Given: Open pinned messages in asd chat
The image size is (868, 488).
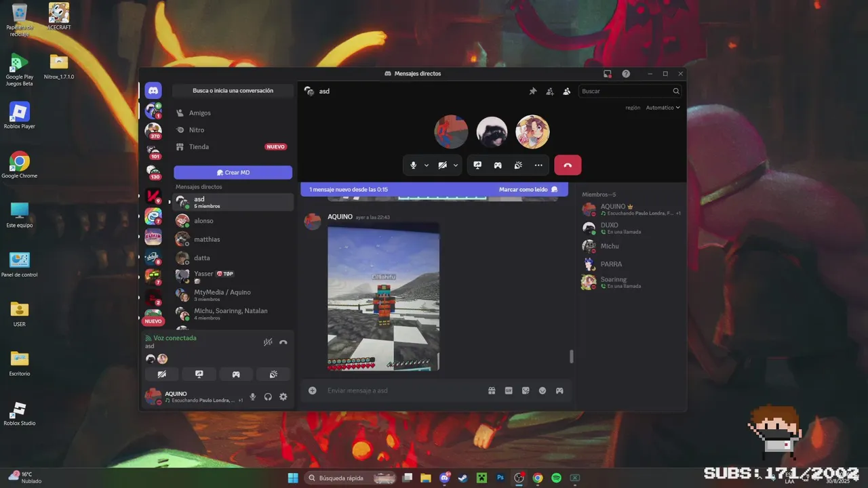Looking at the screenshot, I should (x=533, y=91).
